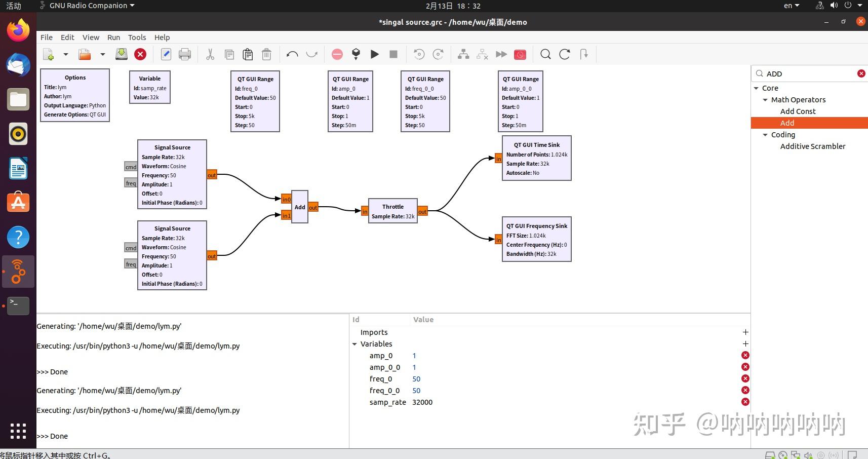Click the Execute flow graph play button

pos(375,54)
